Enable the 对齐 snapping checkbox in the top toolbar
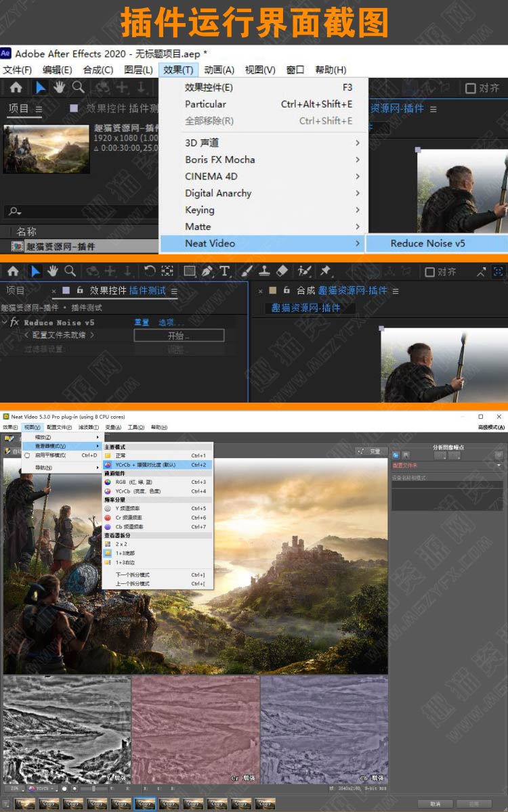The width and height of the screenshot is (508, 812). click(x=471, y=88)
